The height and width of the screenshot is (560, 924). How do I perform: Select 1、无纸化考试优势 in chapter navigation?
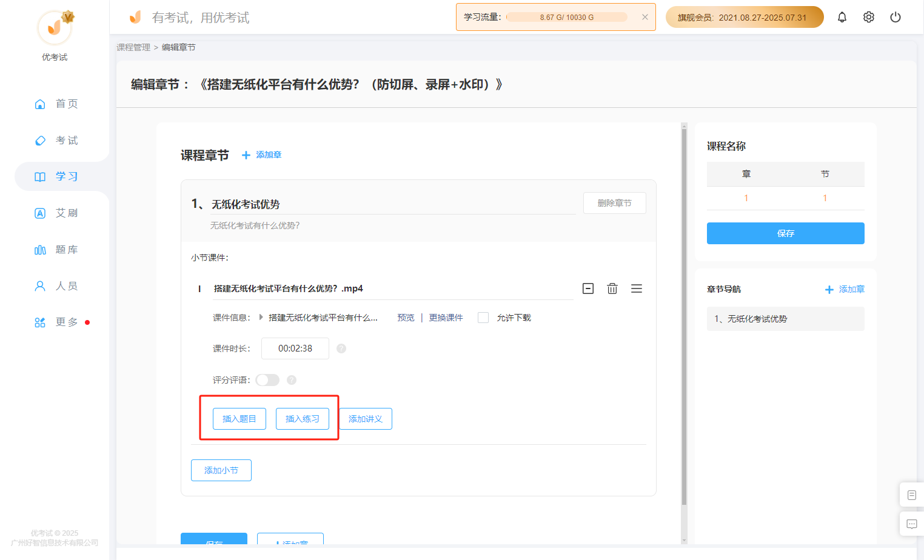786,319
